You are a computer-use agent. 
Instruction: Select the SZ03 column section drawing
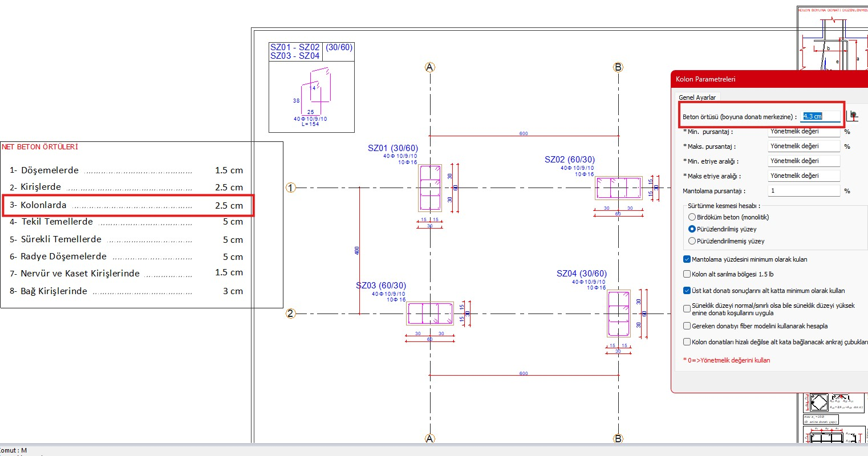pyautogui.click(x=430, y=313)
